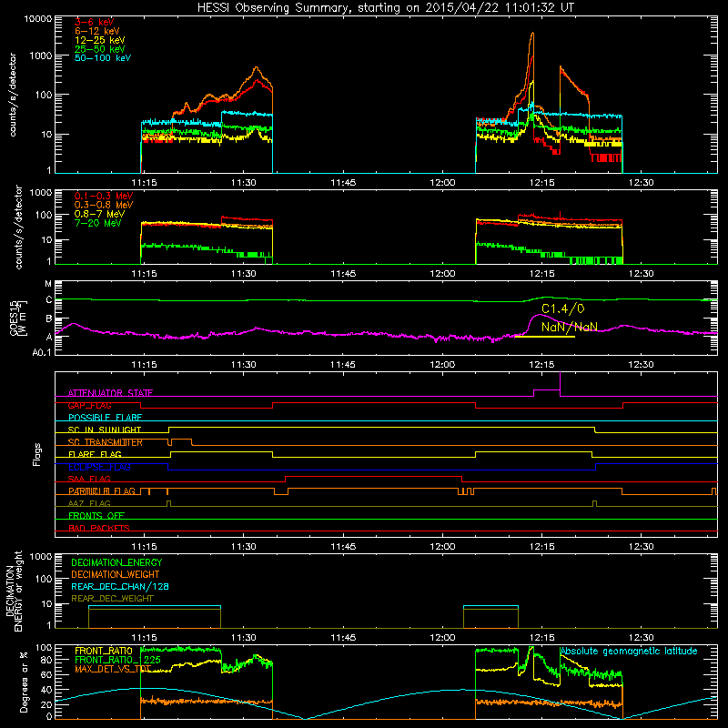Click the C1.4/0 flare annotation
728x728 pixels.
[563, 308]
